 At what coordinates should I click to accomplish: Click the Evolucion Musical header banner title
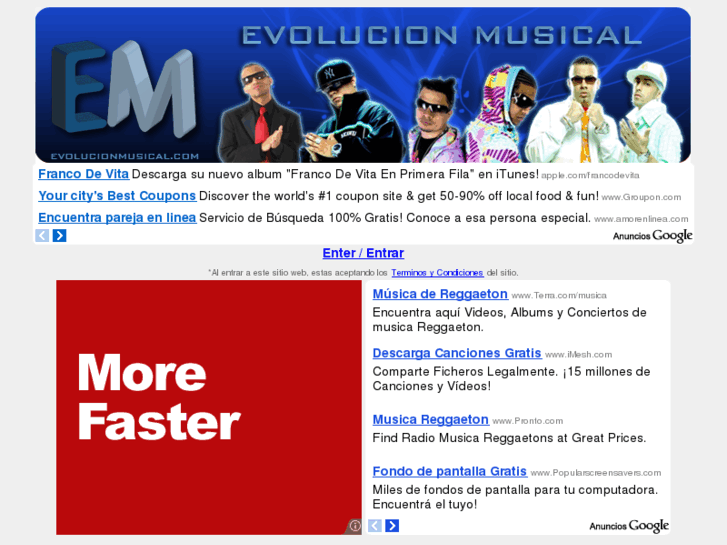tap(442, 36)
